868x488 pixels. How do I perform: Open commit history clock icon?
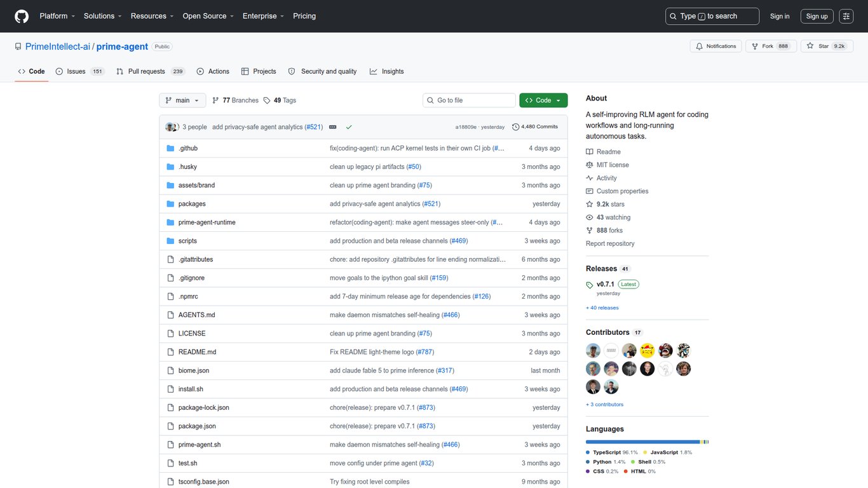515,127
